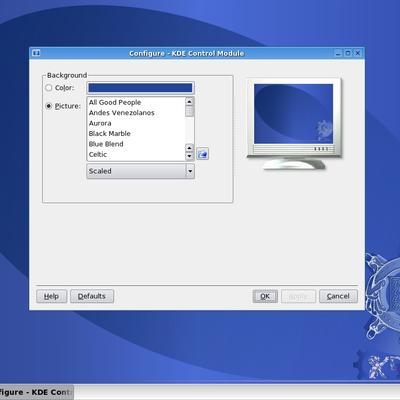
Task: Choose Blue Blend wallpaper
Action: (106, 144)
